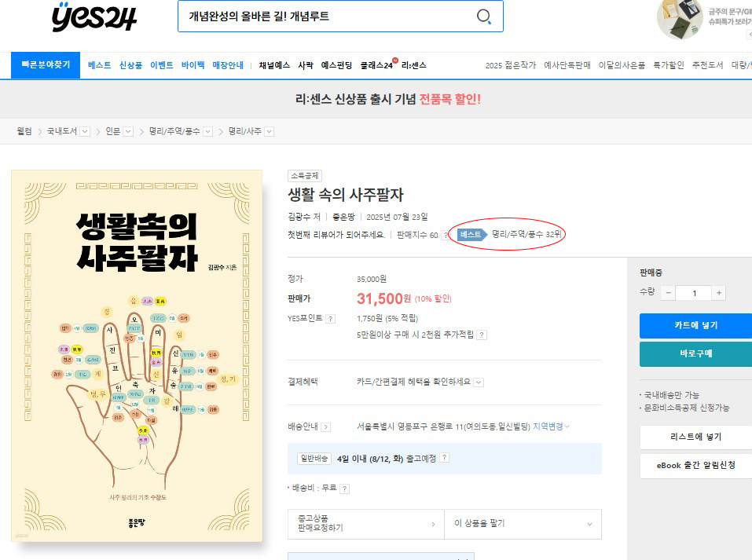The width and height of the screenshot is (752, 560).
Task: Expand the 카드/간편결제 혜택 dropdown
Action: 479,382
